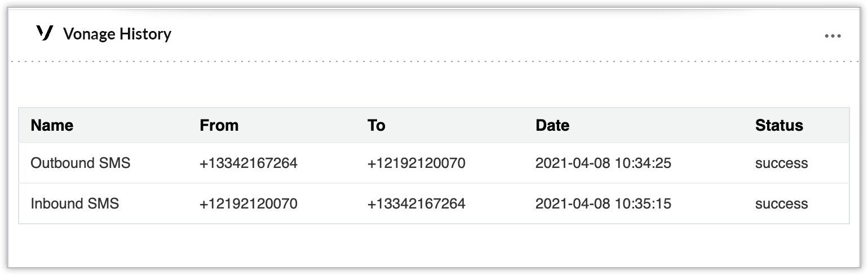Viewport: 868px width, 275px height.
Task: Click the From column header
Action: [219, 125]
